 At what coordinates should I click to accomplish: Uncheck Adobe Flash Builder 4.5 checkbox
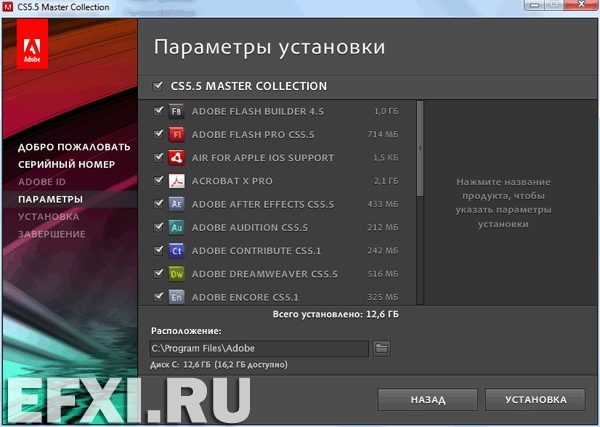click(x=158, y=111)
